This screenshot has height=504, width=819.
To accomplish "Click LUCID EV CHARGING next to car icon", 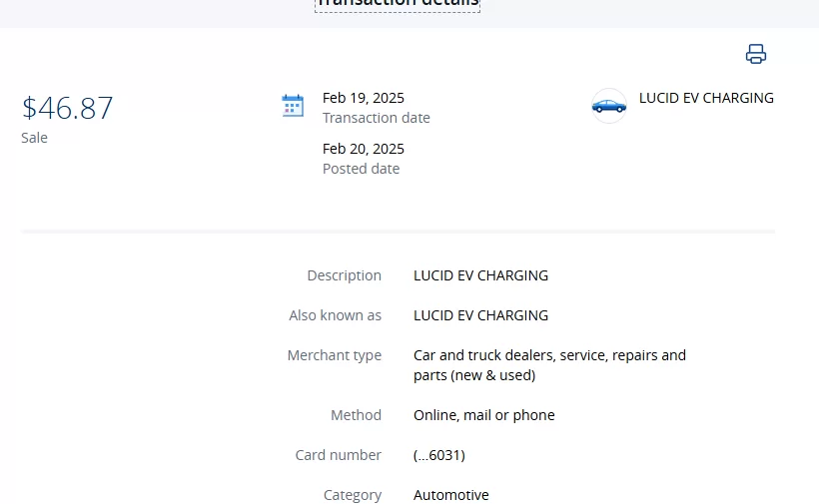I will pyautogui.click(x=706, y=98).
